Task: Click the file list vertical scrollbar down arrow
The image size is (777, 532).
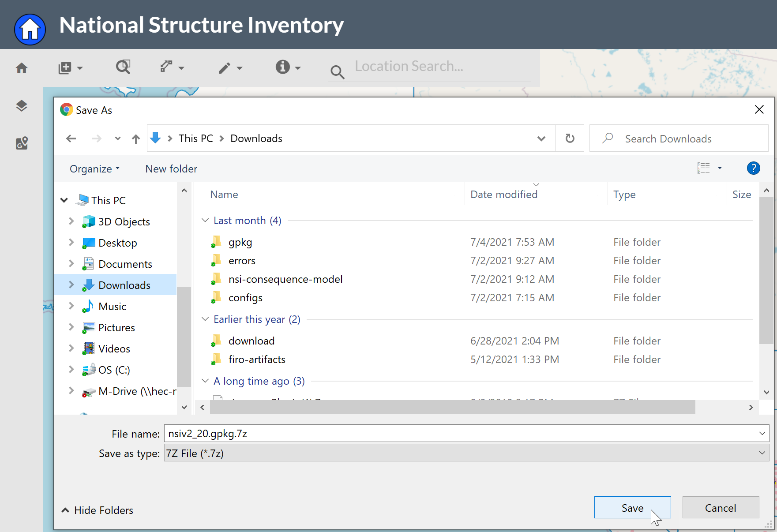Action: pos(766,392)
